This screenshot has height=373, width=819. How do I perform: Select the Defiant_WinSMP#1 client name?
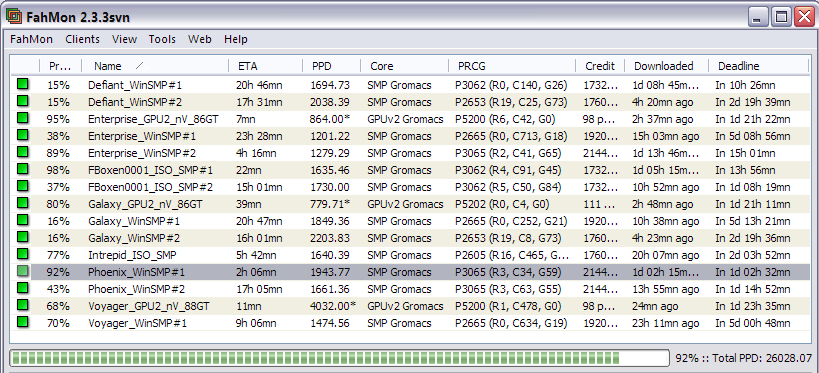135,85
